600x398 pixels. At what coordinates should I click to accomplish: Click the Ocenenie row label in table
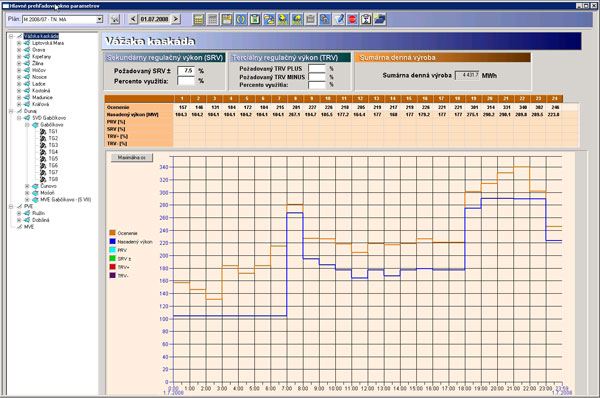pos(118,107)
